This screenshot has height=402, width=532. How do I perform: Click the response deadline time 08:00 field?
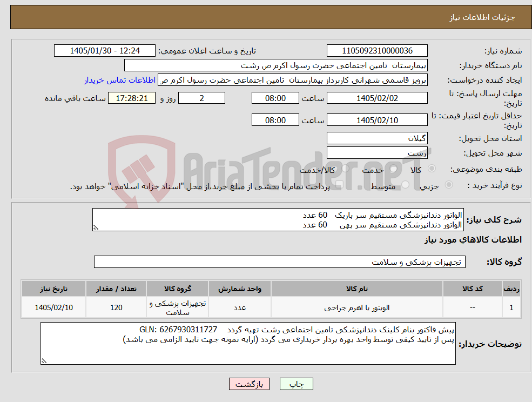(x=275, y=98)
